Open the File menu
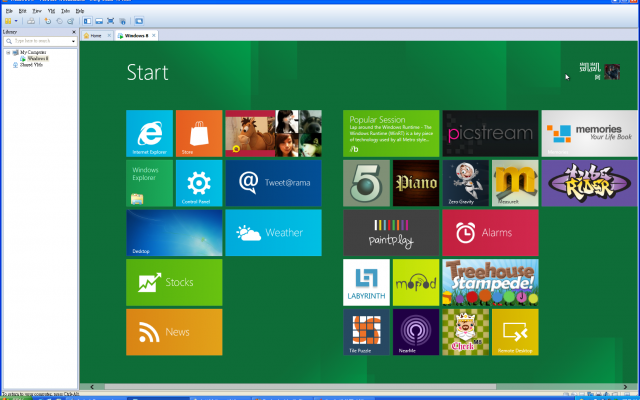The width and height of the screenshot is (640, 400). (x=9, y=11)
